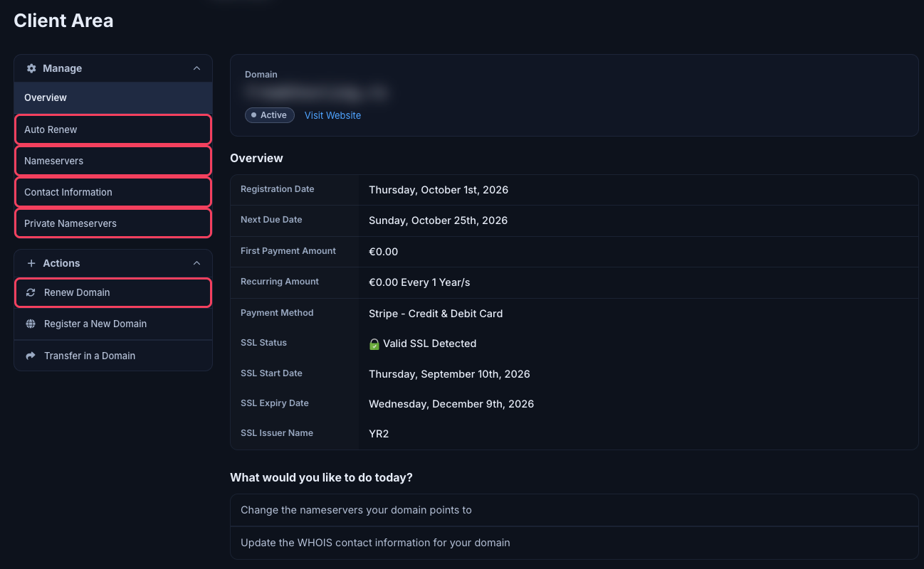Follow the Visit Website link
The height and width of the screenshot is (569, 924).
tap(332, 115)
